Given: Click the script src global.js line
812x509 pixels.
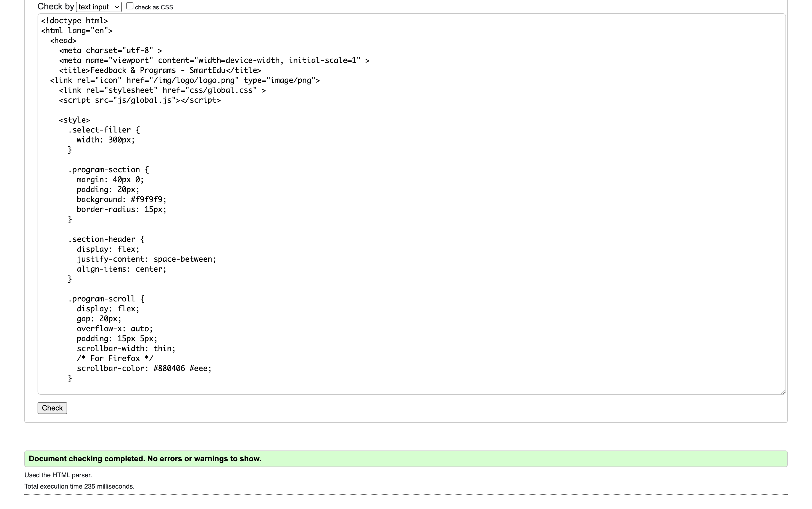Looking at the screenshot, I should [x=140, y=100].
